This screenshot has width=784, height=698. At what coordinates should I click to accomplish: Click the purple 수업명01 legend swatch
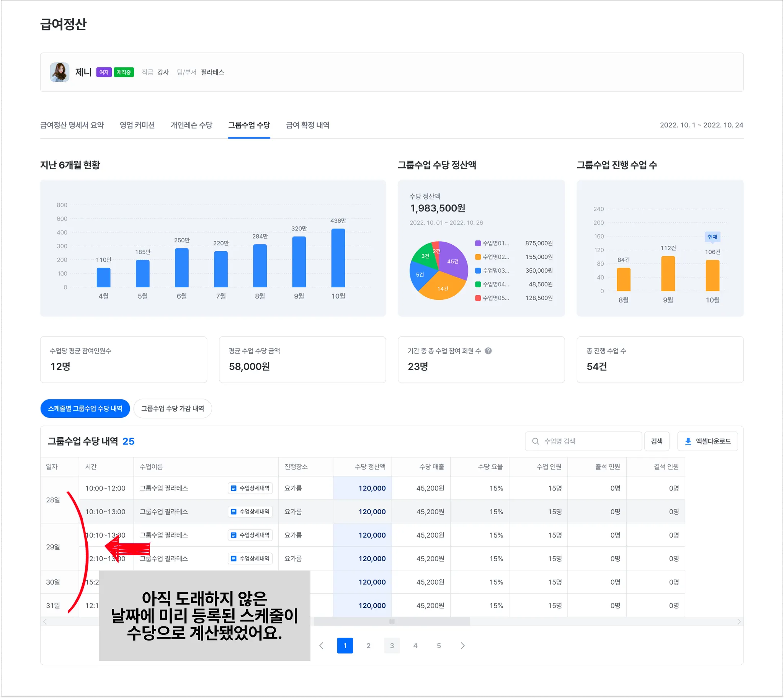point(478,243)
